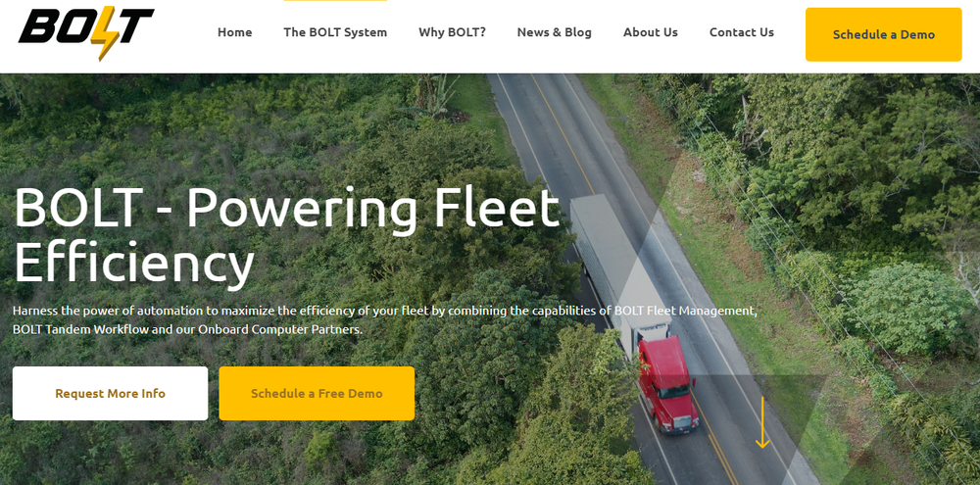Click the red truck cab in the photo

[x=666, y=384]
